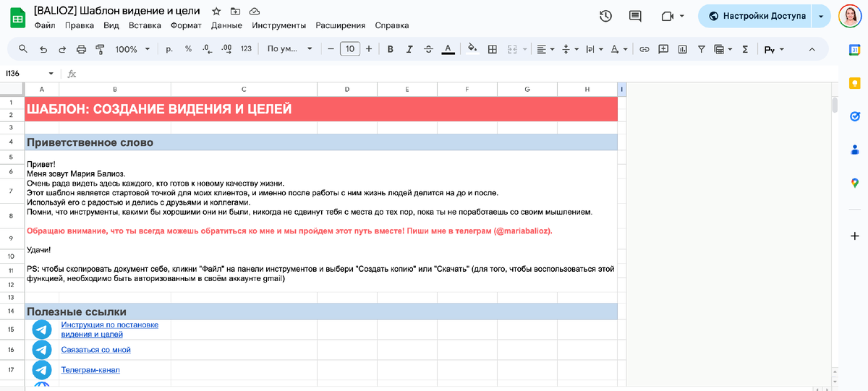Collapse the toolbar with up chevron
868x391 pixels.
click(812, 49)
